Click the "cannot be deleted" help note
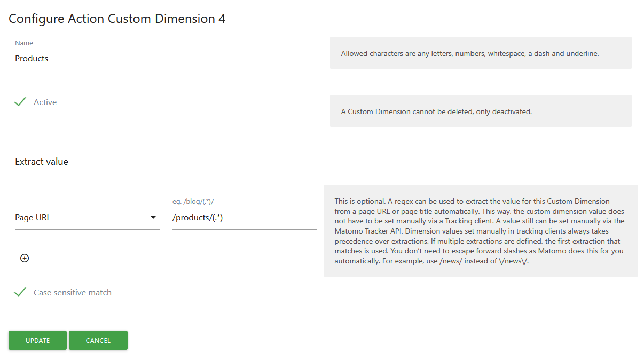Image resolution: width=644 pixels, height=360 pixels. pos(436,112)
